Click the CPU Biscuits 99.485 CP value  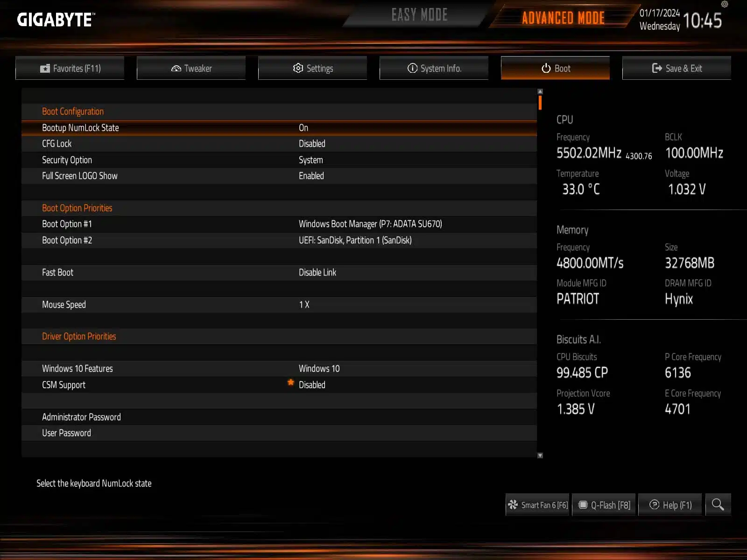(582, 373)
